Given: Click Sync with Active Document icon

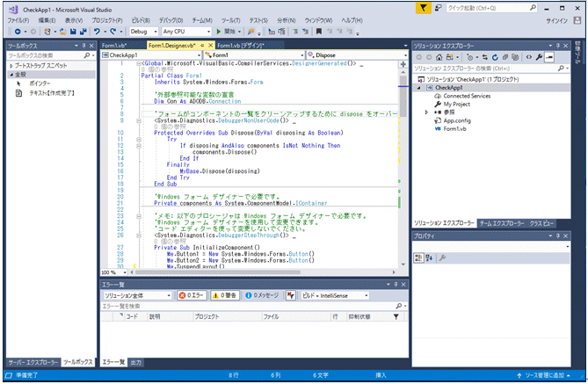Looking at the screenshot, I should [485, 57].
